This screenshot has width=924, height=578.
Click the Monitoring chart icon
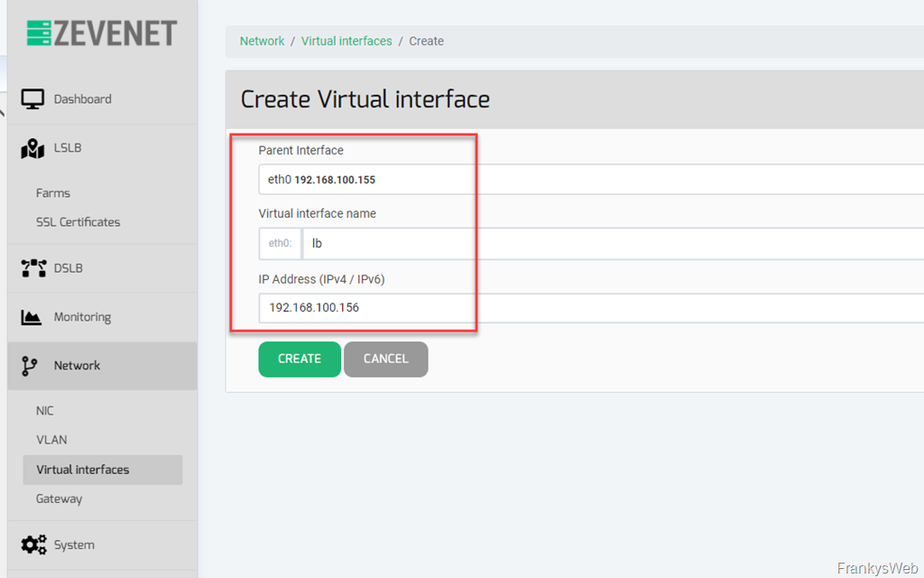click(x=32, y=317)
